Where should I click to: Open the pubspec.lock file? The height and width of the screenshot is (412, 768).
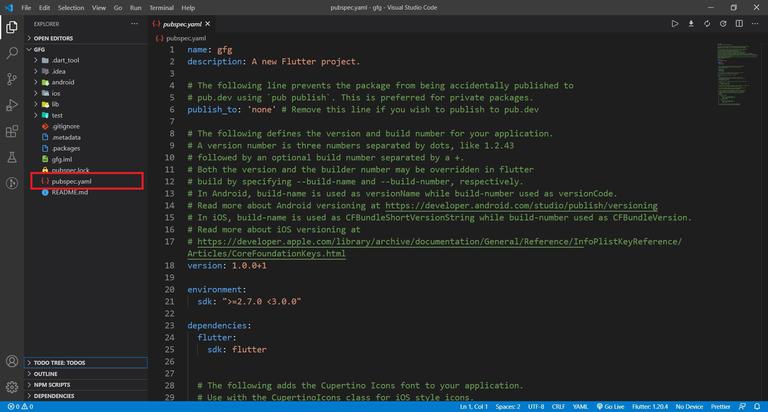click(x=86, y=170)
